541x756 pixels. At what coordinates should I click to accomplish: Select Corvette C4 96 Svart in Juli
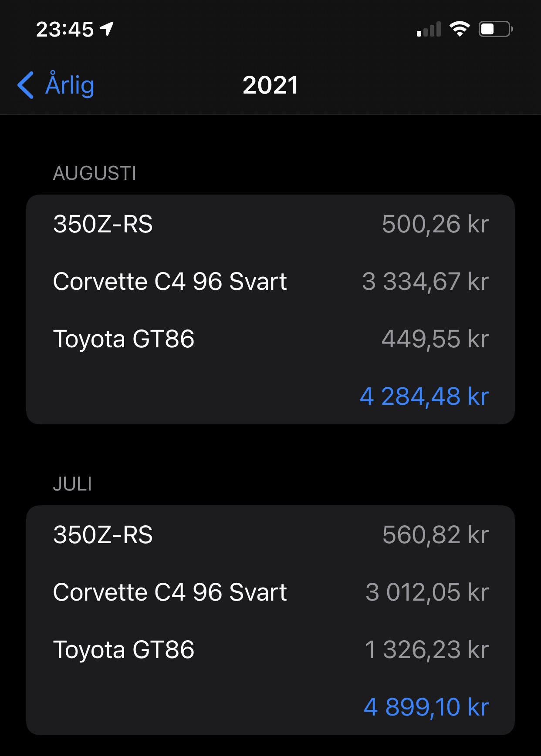pos(270,592)
